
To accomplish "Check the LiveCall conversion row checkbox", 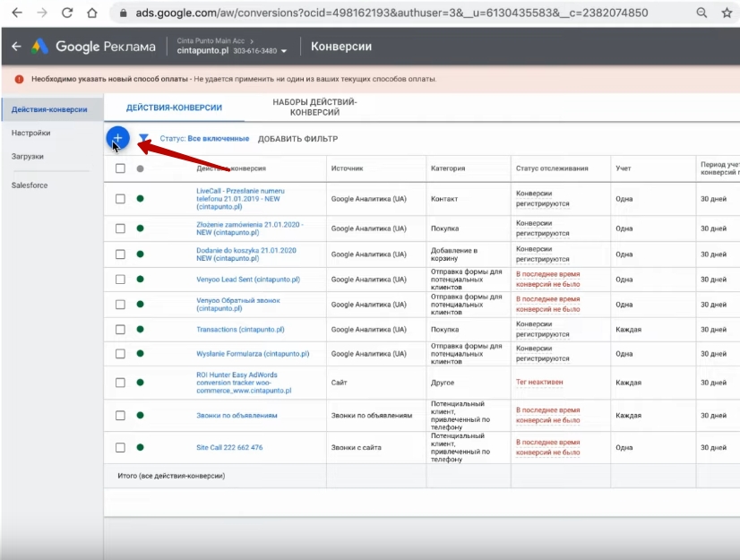I will (120, 199).
